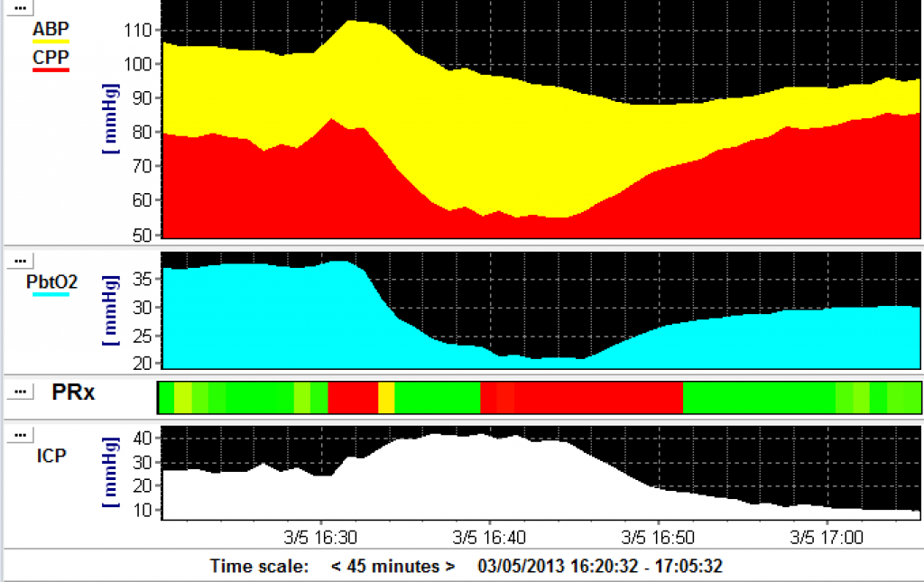Screen dimensions: 924x582
Task: Click the PRx panel label
Action: (x=74, y=392)
